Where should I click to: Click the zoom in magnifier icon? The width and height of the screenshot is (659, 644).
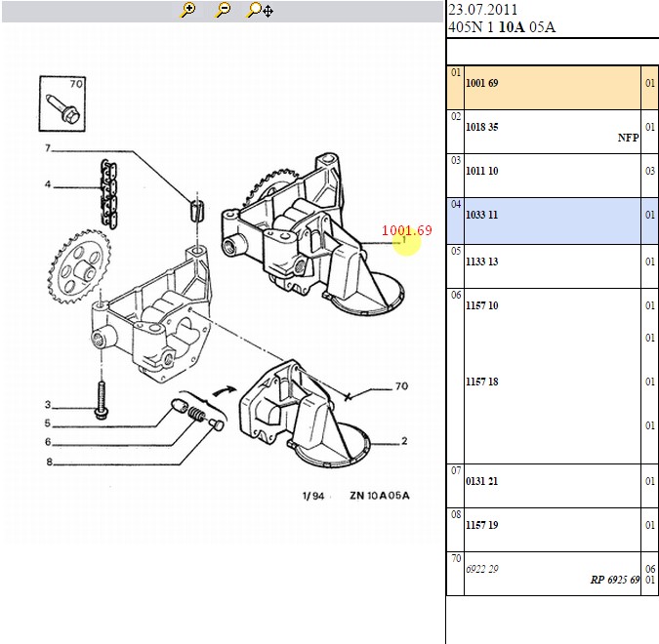187,10
